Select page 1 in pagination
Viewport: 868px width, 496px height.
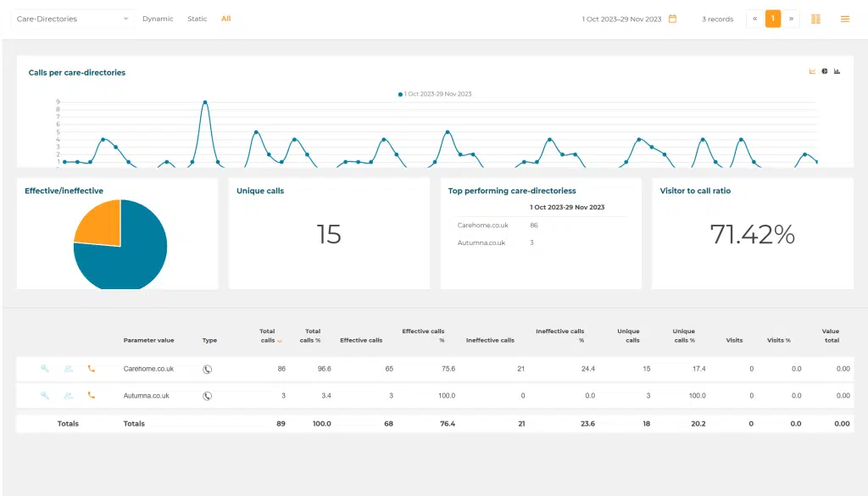[773, 19]
